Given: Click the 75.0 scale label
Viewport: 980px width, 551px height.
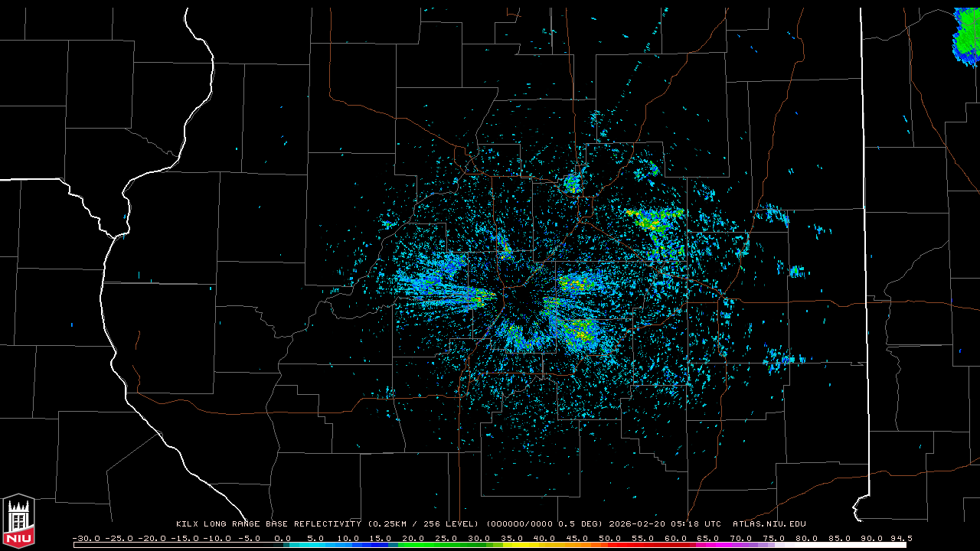Looking at the screenshot, I should click(x=776, y=539).
